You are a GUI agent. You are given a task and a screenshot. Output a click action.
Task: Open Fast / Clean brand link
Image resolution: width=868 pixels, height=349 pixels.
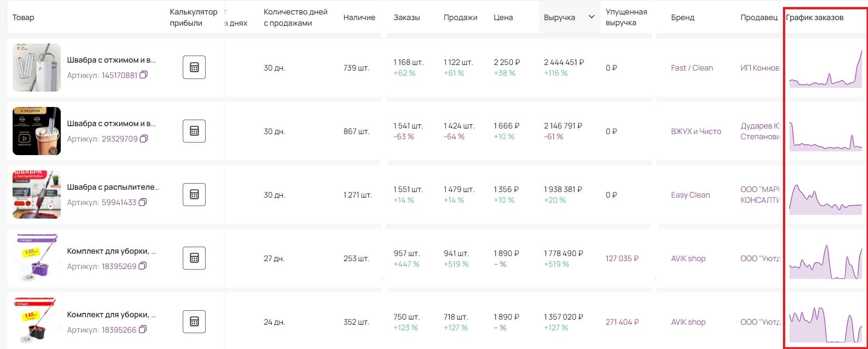(692, 68)
